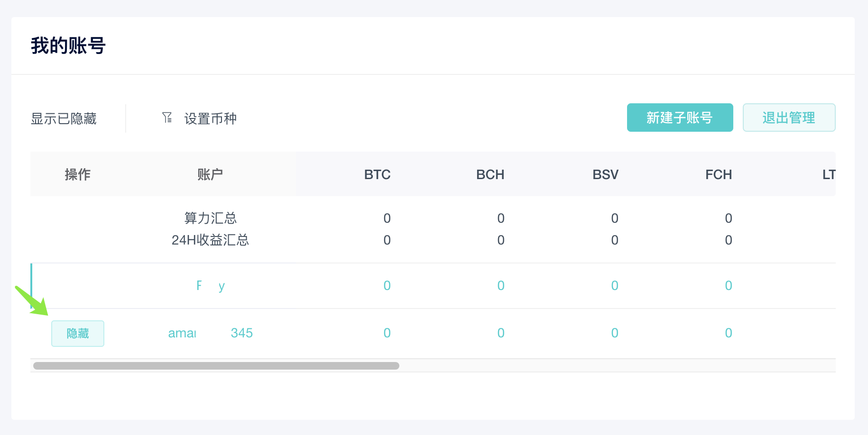Open the 设置币种 coin settings
Viewport: 868px width, 435px height.
click(x=210, y=118)
